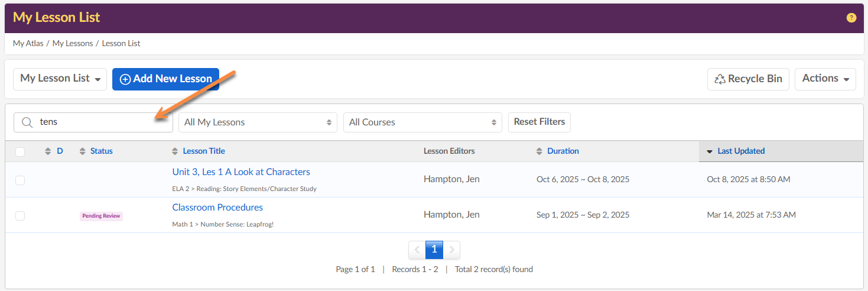Click the sort arrows beside Status column
Screen dimensions: 868x291
83,151
